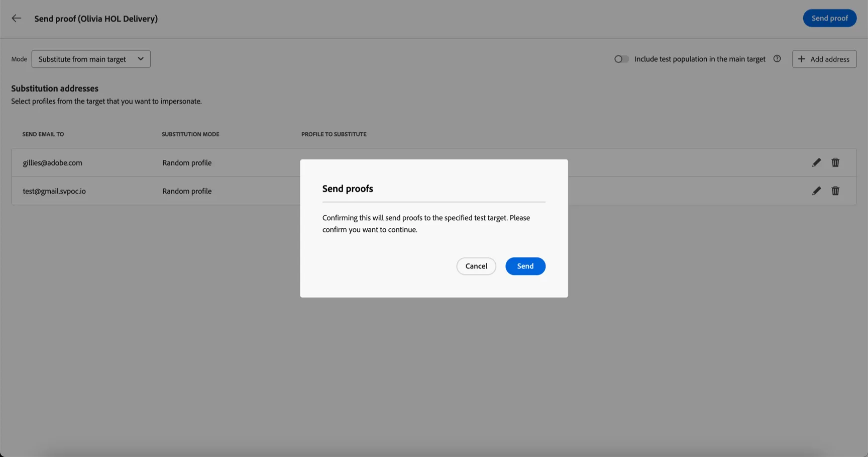
Task: Click the back arrow icon
Action: 17,18
